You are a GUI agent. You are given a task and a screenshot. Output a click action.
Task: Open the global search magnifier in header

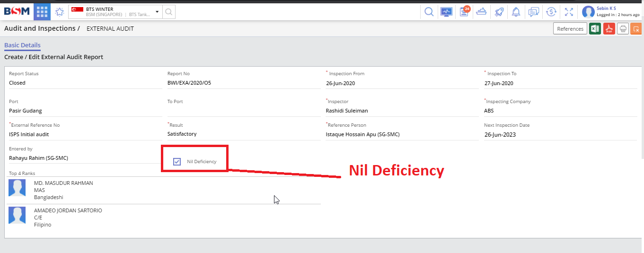429,12
